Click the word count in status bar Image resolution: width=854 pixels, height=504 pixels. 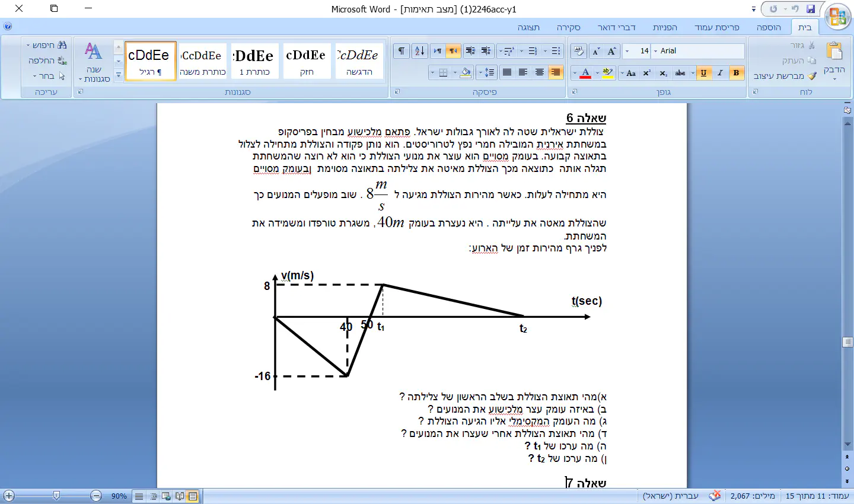pos(753,496)
